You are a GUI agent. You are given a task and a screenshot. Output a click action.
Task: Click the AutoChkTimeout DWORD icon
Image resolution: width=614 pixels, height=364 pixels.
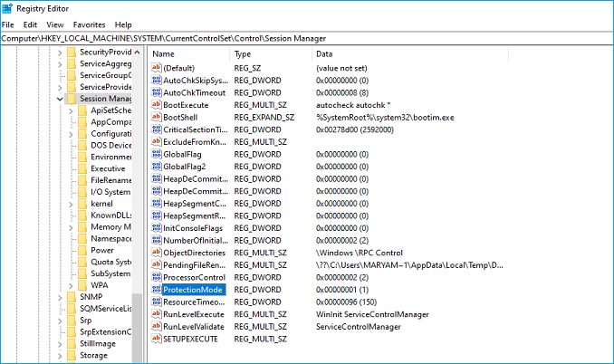coord(157,92)
